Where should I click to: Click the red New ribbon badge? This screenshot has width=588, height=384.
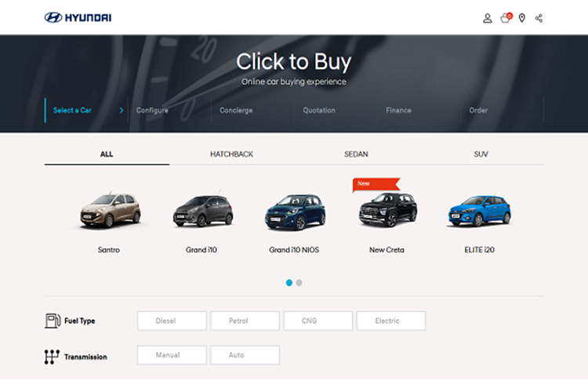(x=376, y=184)
